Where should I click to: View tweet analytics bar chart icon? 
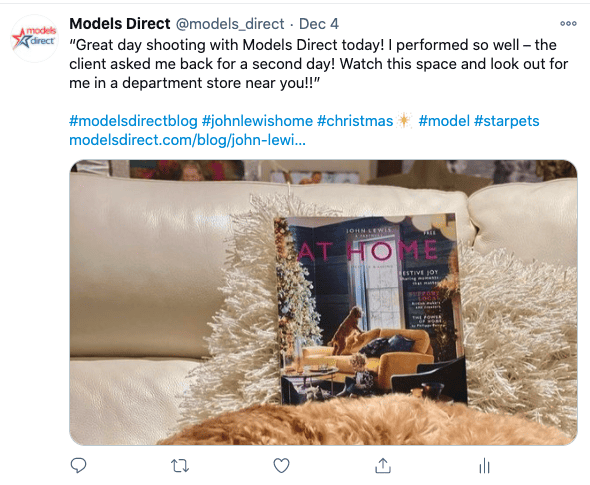(484, 465)
